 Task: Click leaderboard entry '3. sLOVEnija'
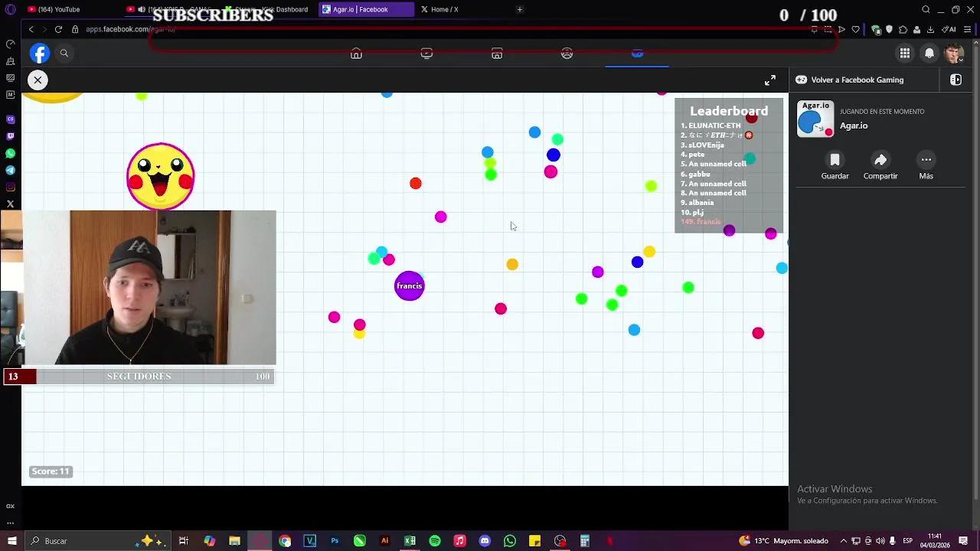[x=702, y=145]
